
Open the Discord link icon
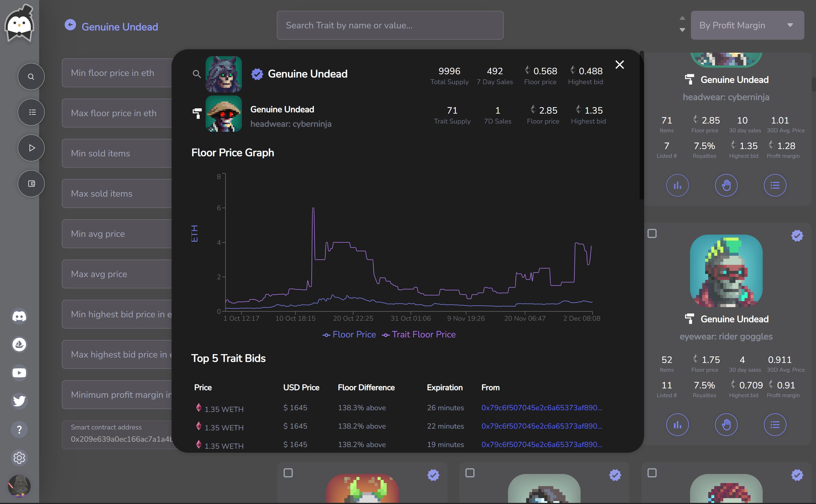pos(19,316)
